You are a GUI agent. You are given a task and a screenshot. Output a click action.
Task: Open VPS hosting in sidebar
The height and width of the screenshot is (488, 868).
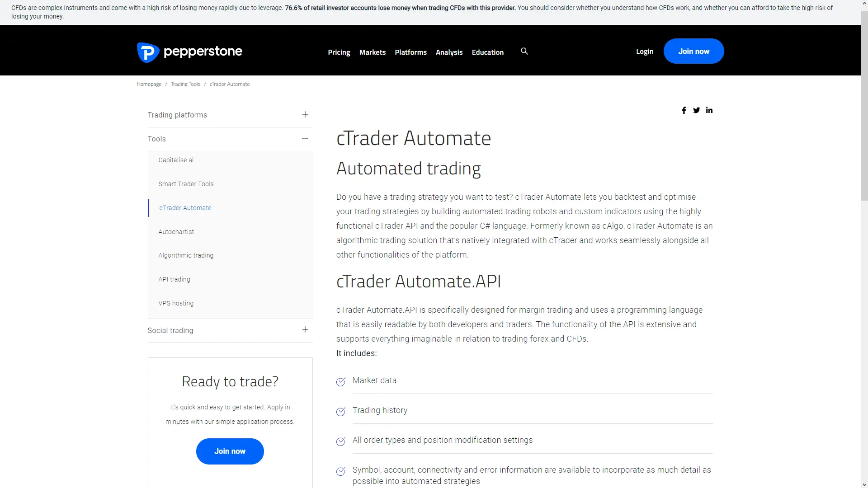point(176,303)
